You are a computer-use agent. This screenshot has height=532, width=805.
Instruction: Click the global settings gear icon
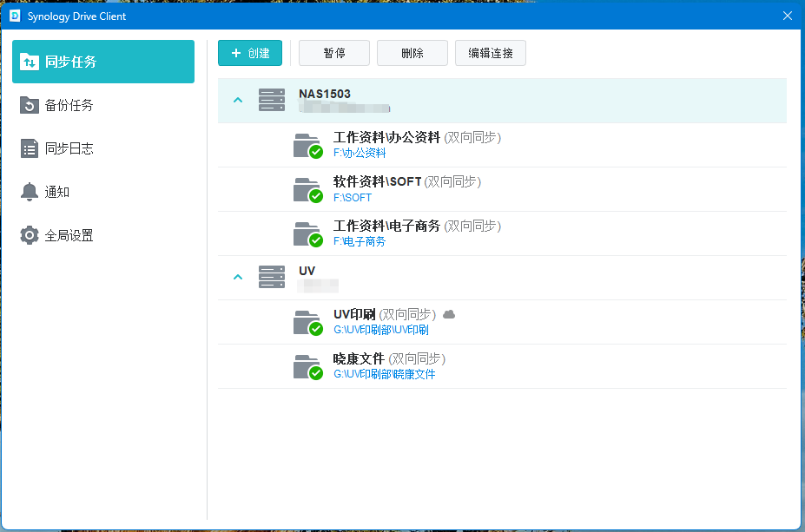[30, 235]
